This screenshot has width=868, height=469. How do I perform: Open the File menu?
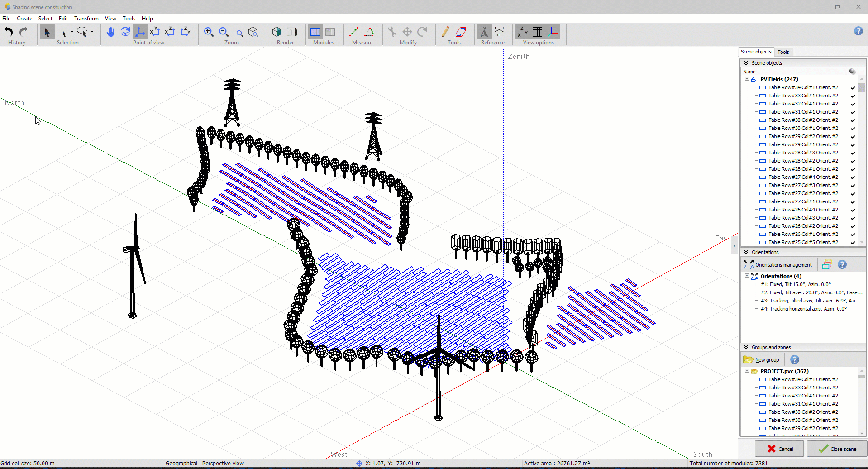(6, 19)
